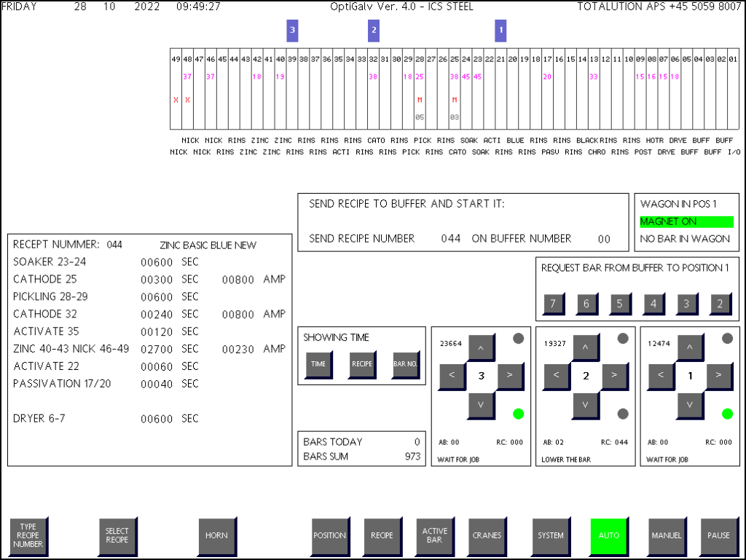This screenshot has height=560, width=746.
Task: Click CATHODE 32 time value 00240
Action: 157,315
